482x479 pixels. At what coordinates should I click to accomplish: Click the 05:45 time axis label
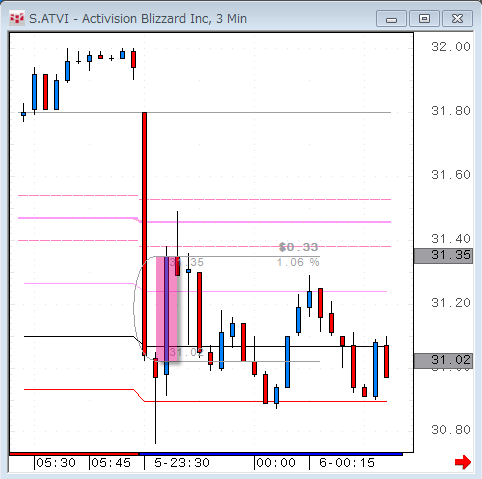(111, 463)
